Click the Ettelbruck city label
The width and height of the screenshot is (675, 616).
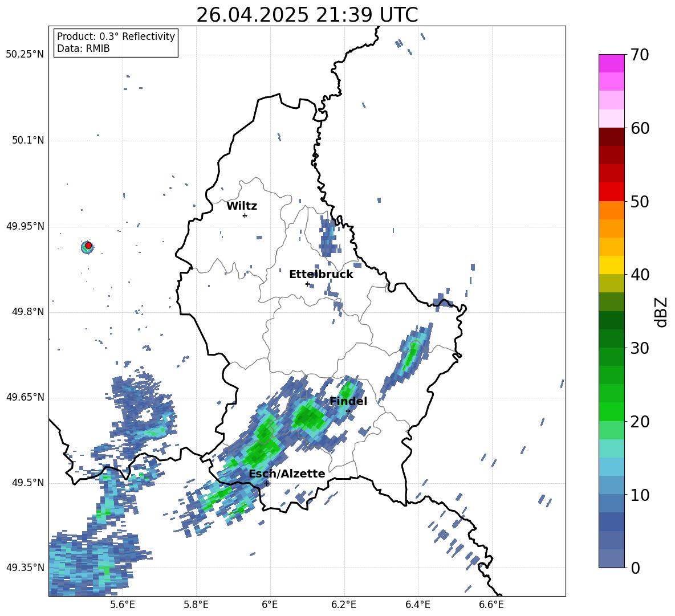pos(321,275)
